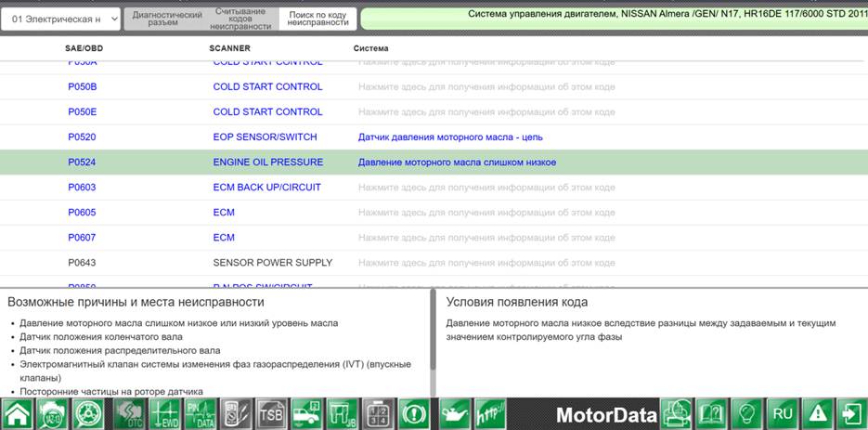Open code P0603 link
This screenshot has width=868, height=430.
82,188
